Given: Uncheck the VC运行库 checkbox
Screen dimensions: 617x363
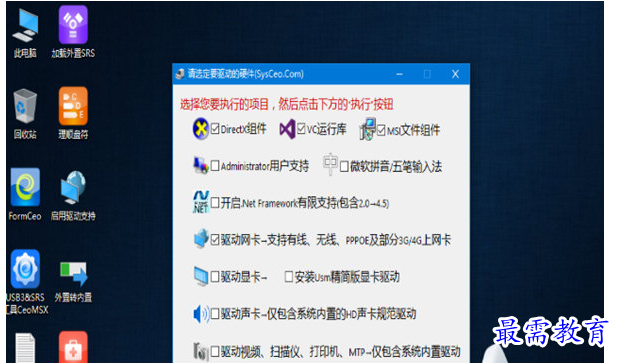Looking at the screenshot, I should pos(301,129).
